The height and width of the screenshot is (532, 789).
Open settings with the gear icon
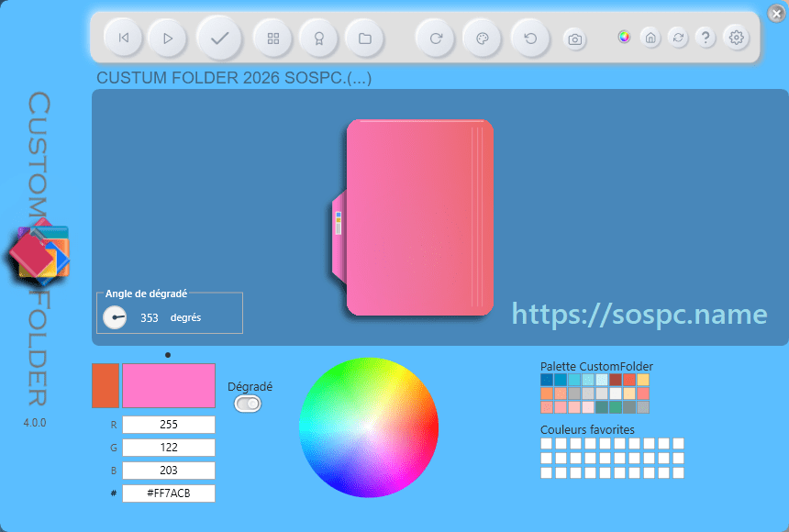pyautogui.click(x=736, y=38)
